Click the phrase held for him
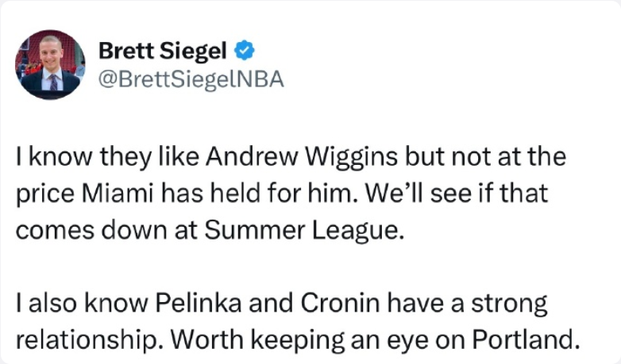Viewport: 621px width, 364px height. pos(284,193)
